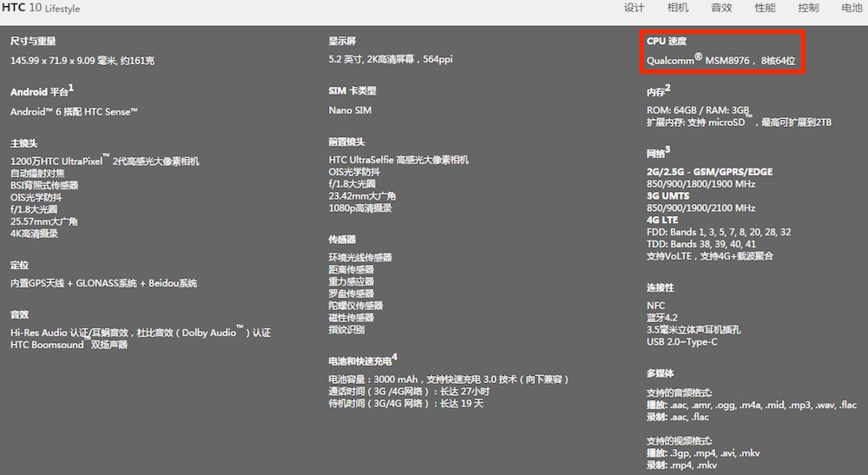
Task: Click the 25.57mm大广角 line
Action: point(44,221)
